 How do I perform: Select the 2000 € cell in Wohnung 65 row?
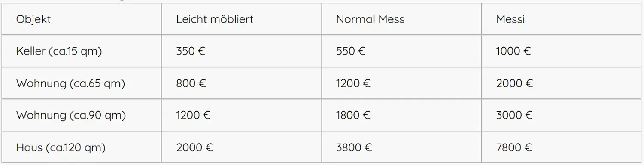click(x=562, y=83)
